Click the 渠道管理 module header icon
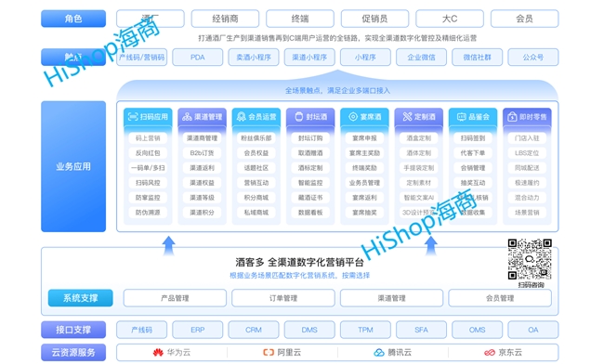 pyautogui.click(x=187, y=117)
